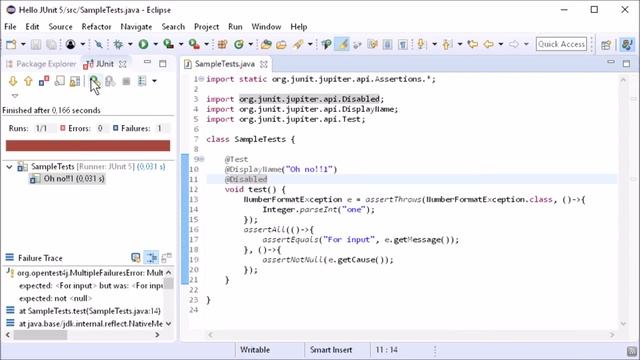This screenshot has height=360, width=640.
Task: Click the Search flashlight toolbar icon
Action: [298, 44]
